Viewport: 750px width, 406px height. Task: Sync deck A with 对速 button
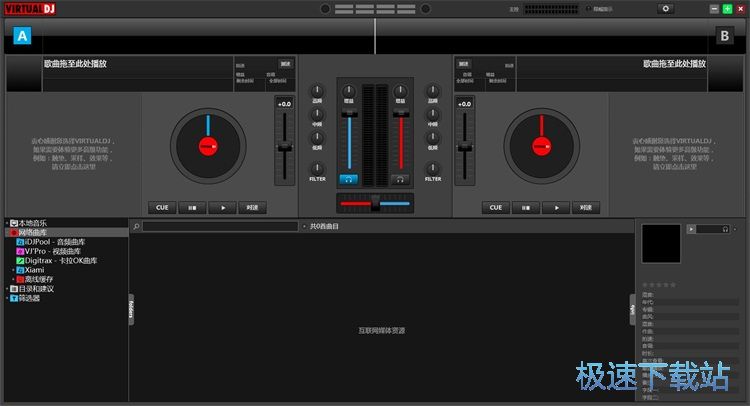pyautogui.click(x=252, y=208)
